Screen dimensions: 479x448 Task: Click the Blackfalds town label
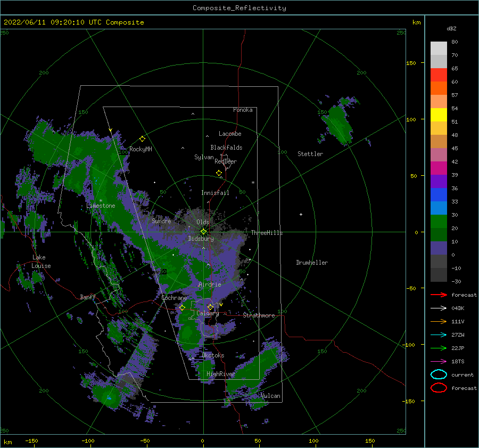226,148
